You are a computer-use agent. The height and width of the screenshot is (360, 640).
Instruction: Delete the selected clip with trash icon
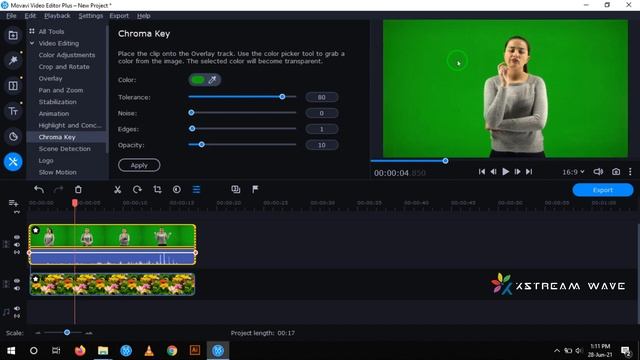click(78, 189)
